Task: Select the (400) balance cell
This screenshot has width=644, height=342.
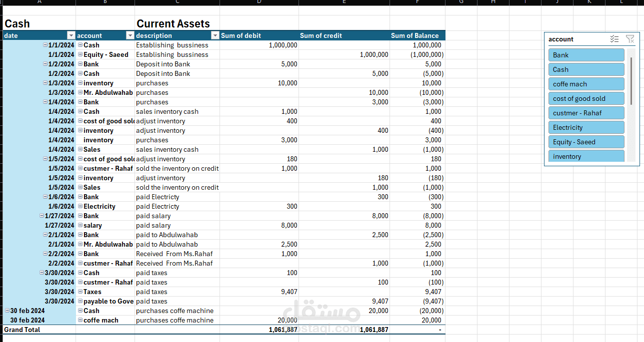Action: [x=417, y=130]
